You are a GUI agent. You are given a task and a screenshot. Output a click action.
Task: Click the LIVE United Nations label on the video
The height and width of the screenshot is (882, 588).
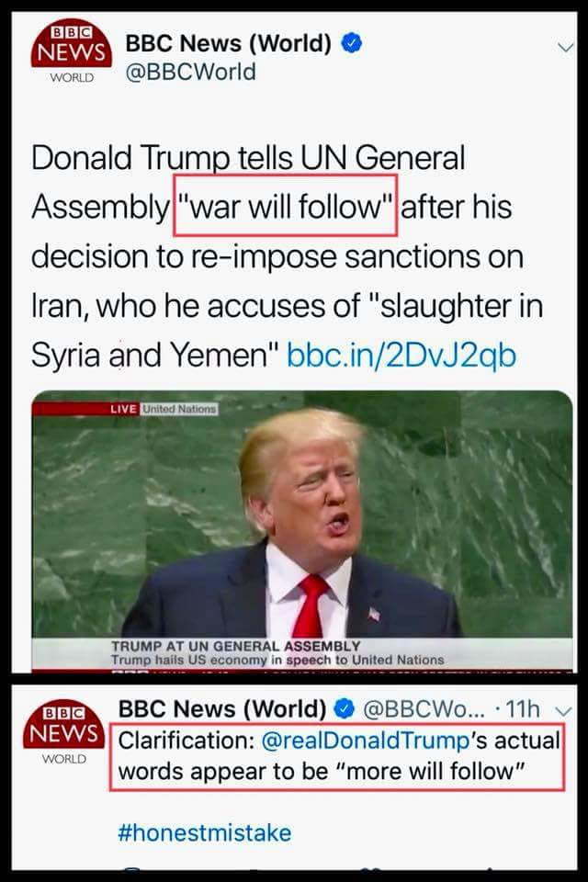tap(164, 409)
